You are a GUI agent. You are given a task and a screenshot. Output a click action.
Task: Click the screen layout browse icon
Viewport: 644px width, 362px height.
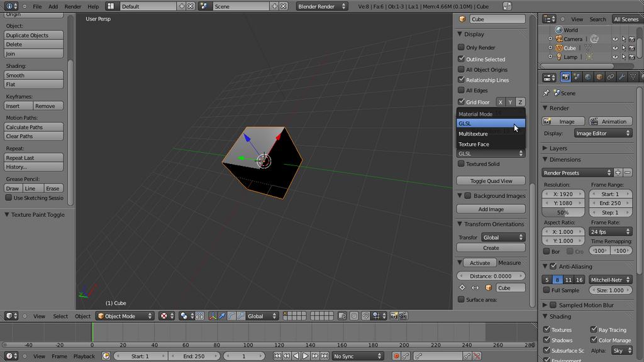[111, 6]
